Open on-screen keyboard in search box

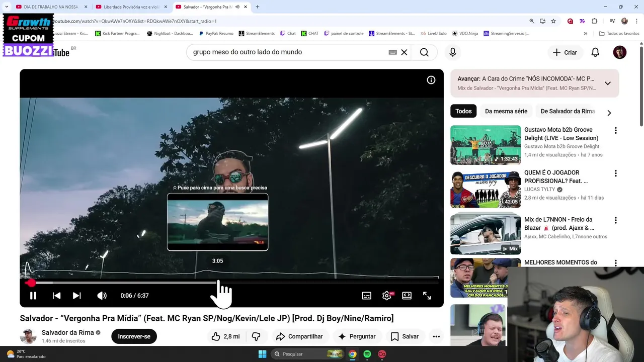tap(393, 52)
